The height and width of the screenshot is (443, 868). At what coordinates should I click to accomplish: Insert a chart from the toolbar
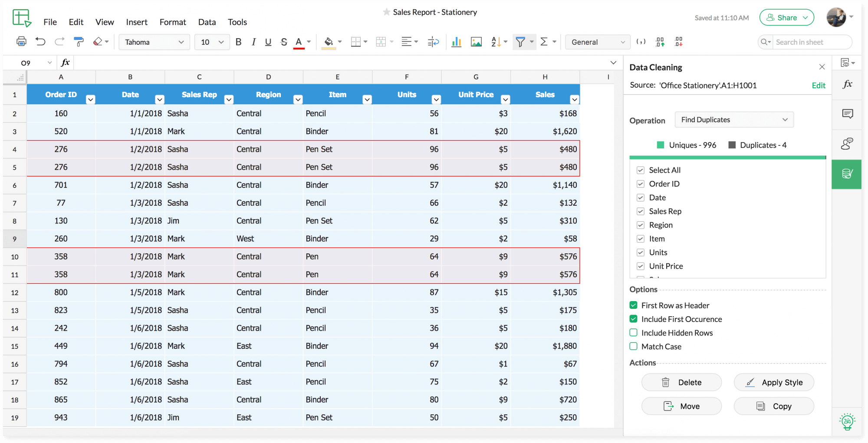click(456, 42)
